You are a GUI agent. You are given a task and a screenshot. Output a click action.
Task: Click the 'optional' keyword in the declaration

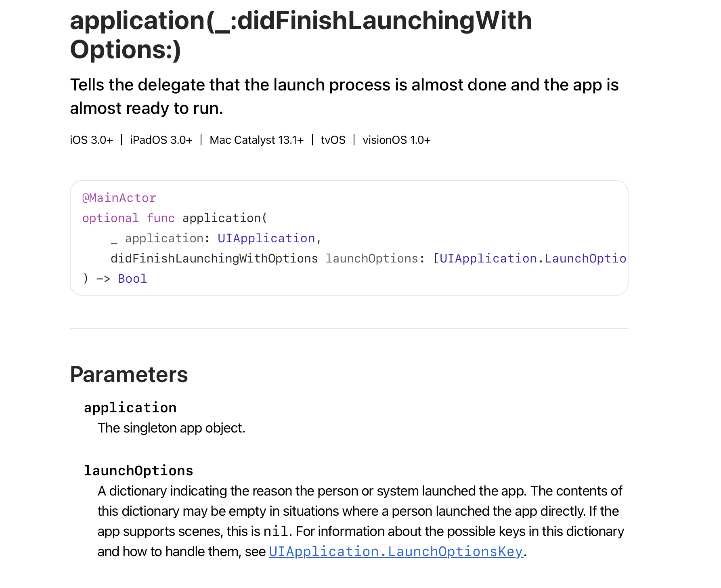pyautogui.click(x=110, y=218)
